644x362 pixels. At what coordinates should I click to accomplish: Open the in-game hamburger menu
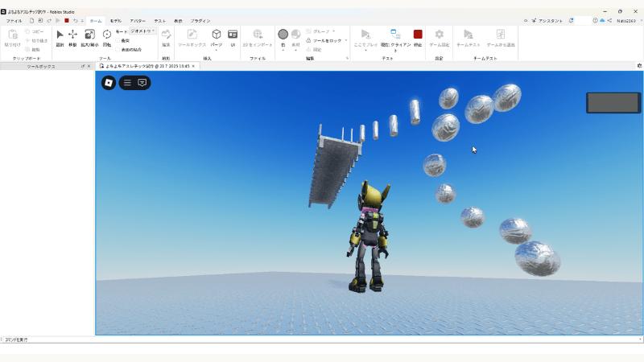coord(127,83)
